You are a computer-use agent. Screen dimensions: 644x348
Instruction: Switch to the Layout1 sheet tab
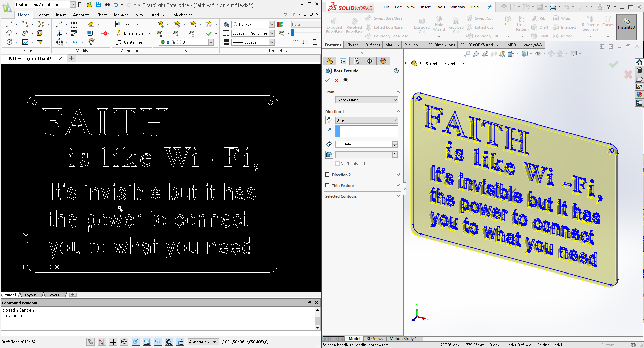31,295
